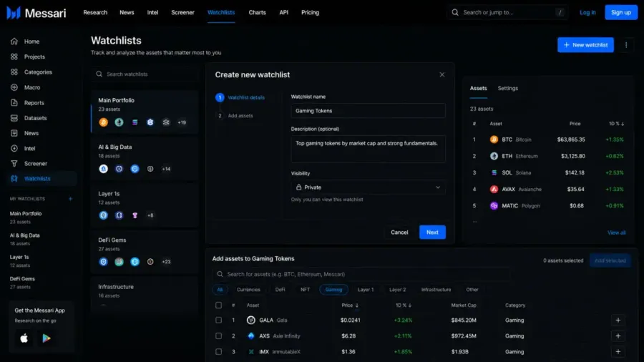Click the Cancel button
Screen dimensions: 644x362
click(399, 233)
